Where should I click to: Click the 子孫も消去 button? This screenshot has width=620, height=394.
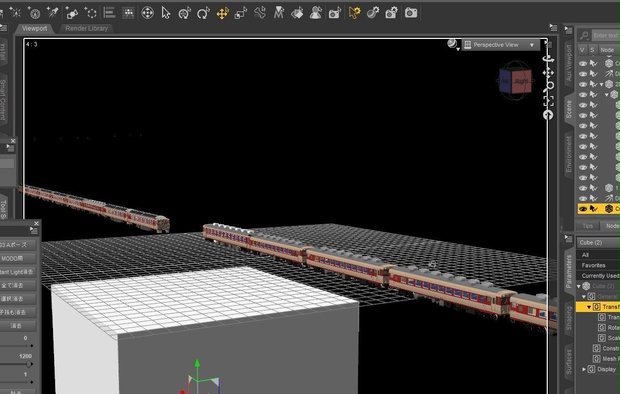coord(19,312)
